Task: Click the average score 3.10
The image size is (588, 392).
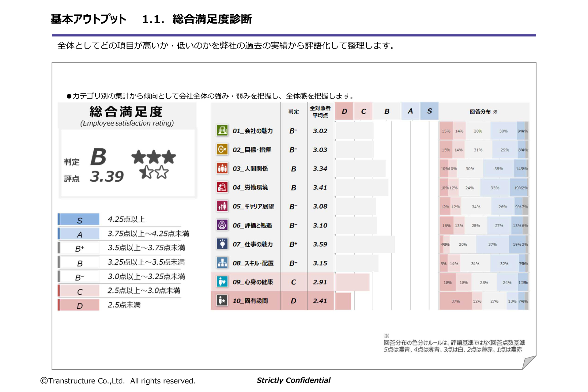Action: [320, 225]
